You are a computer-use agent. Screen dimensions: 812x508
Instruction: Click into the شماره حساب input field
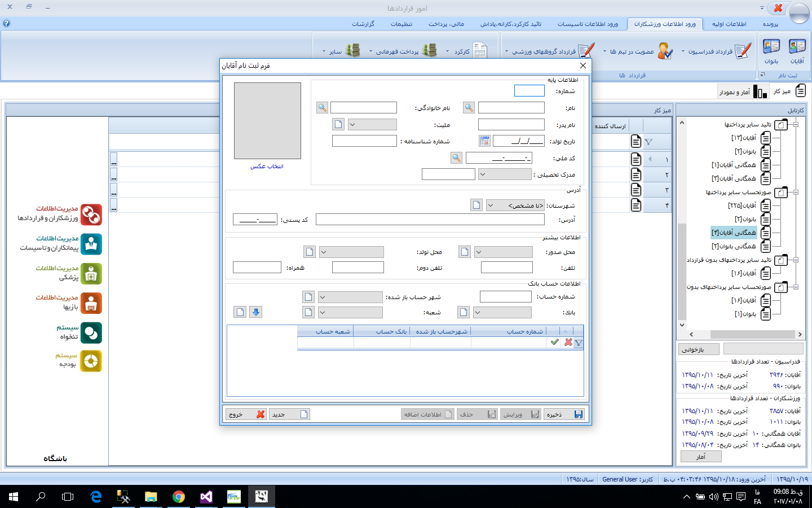pos(505,297)
